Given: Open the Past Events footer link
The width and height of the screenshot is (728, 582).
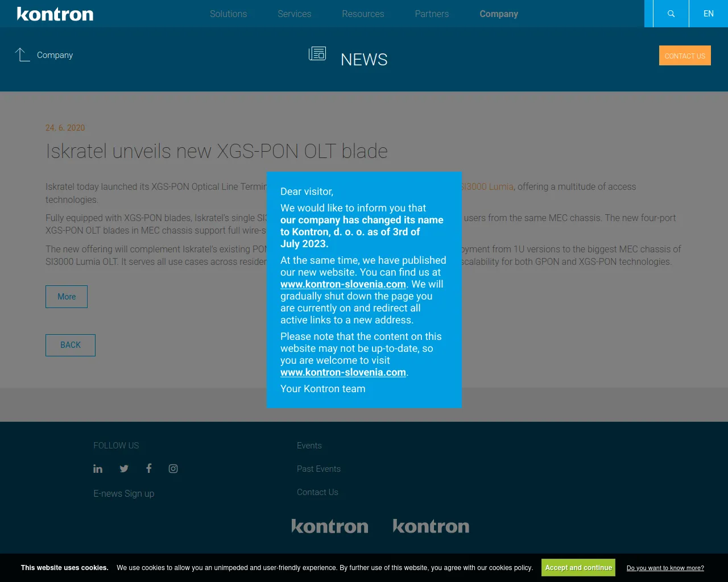Looking at the screenshot, I should tap(318, 469).
